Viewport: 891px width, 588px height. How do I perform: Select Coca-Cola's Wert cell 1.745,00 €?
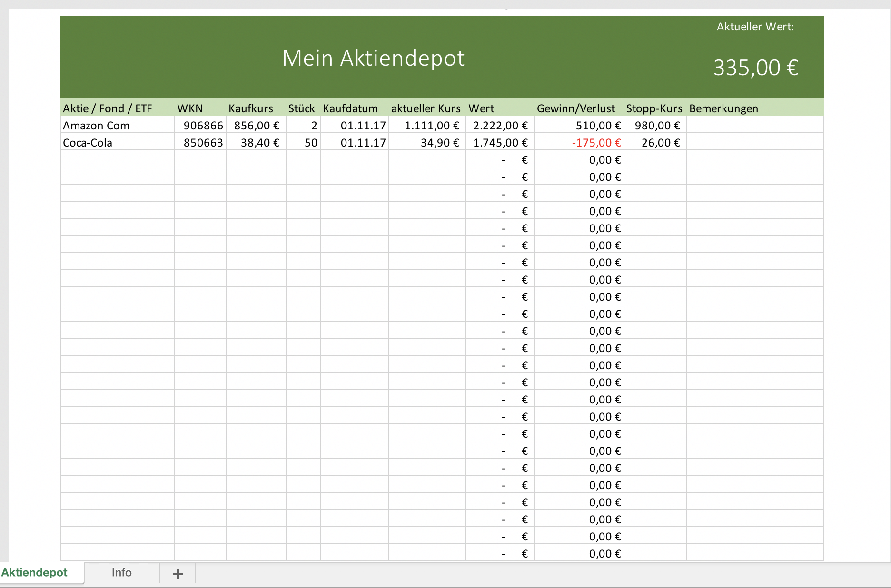click(x=500, y=143)
